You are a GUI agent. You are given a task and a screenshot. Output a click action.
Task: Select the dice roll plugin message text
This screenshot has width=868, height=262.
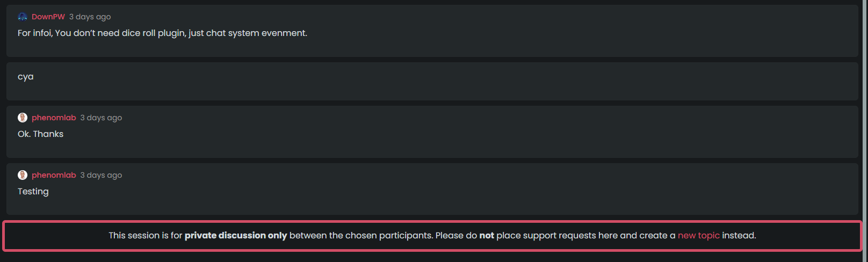162,33
